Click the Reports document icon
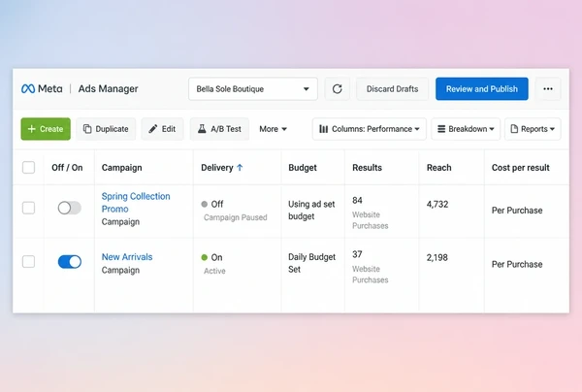 [514, 129]
